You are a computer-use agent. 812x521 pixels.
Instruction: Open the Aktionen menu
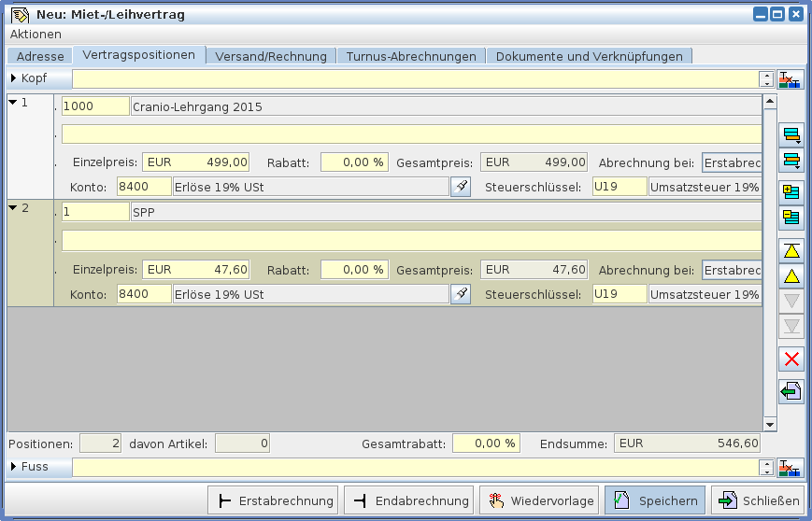tap(36, 34)
